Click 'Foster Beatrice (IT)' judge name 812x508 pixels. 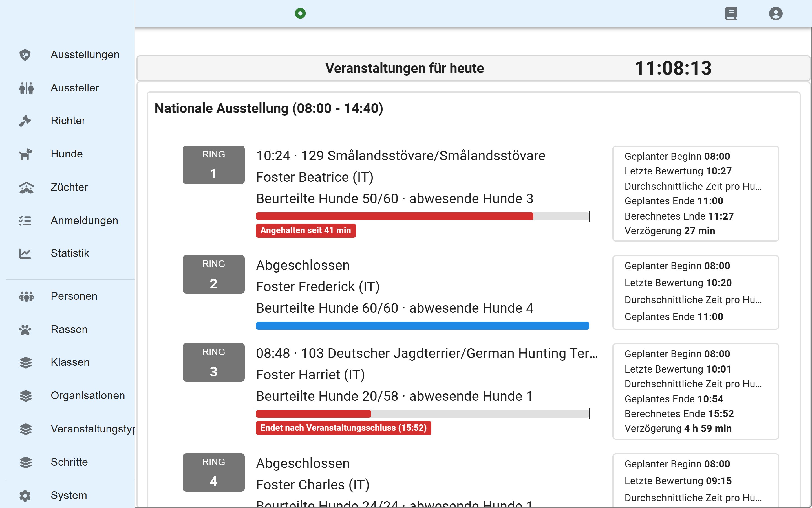[x=315, y=177]
